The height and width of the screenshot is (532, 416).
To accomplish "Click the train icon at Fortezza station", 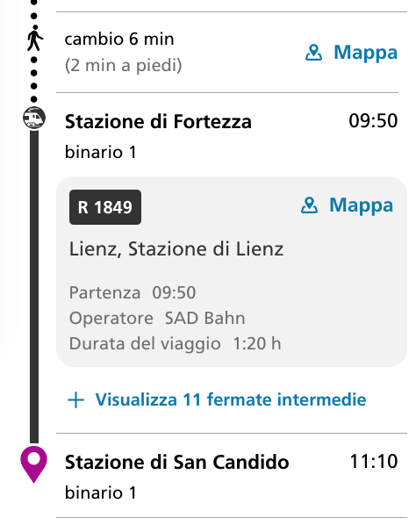I will click(x=34, y=118).
